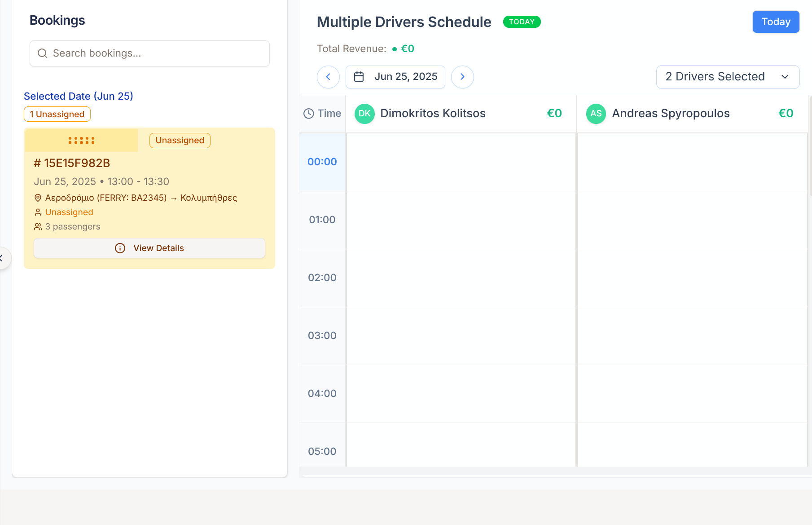Open View Details for booking 15E15F982B
Screen dimensions: 812x525
pos(149,248)
